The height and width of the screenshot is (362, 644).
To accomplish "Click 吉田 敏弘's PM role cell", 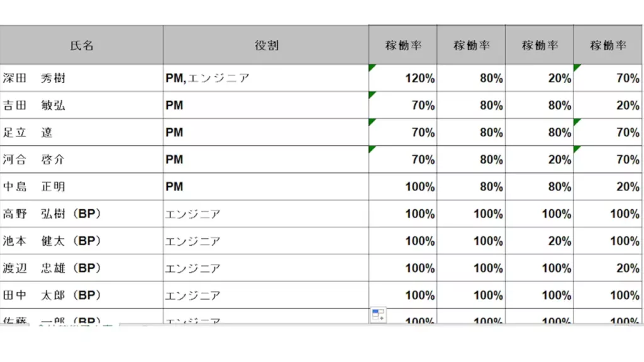I will pos(266,105).
